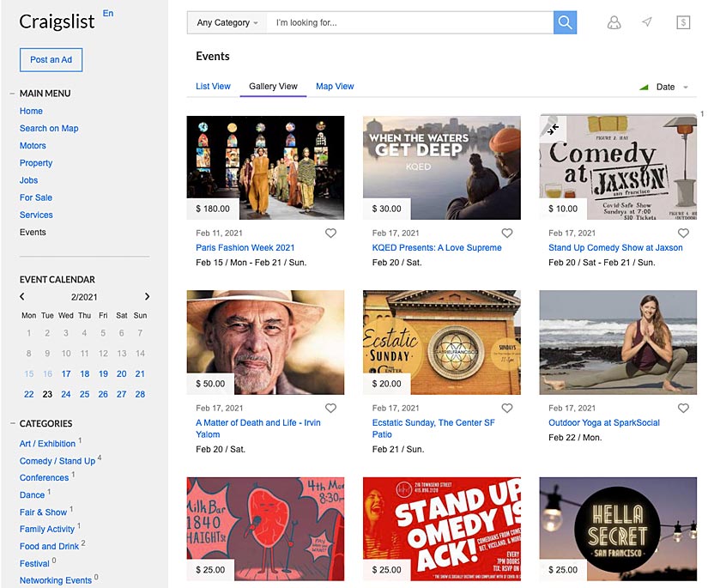This screenshot has width=708, height=588.
Task: Click the blue search magnifier button
Action: coord(565,22)
